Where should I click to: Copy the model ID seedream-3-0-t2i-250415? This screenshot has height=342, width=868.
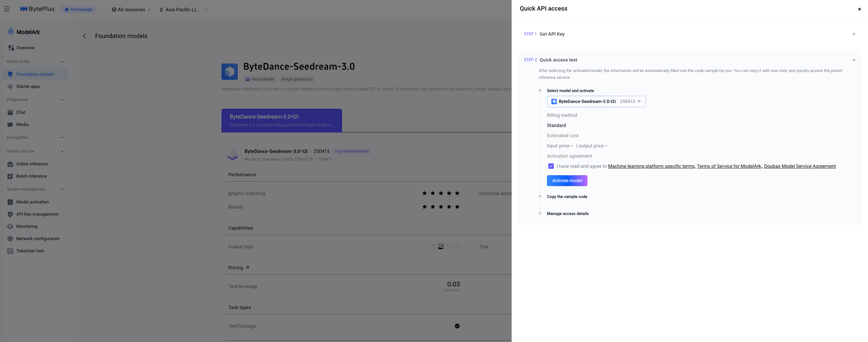pyautogui.click(x=311, y=159)
